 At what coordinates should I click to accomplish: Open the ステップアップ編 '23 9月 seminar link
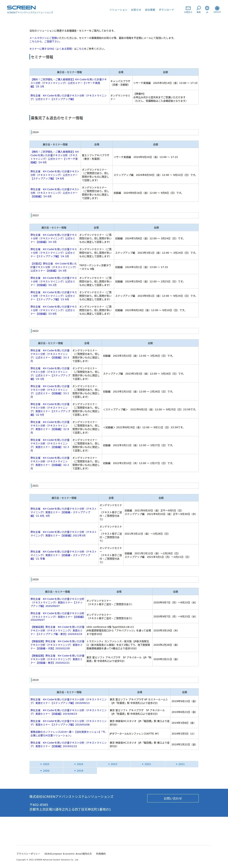[x=54, y=296]
